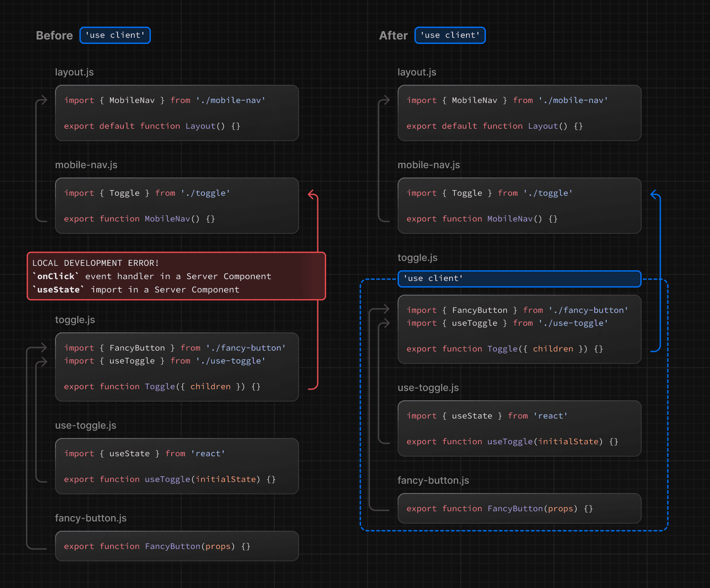Switch to the After section heading
Screen dimensions: 710x588
point(393,36)
